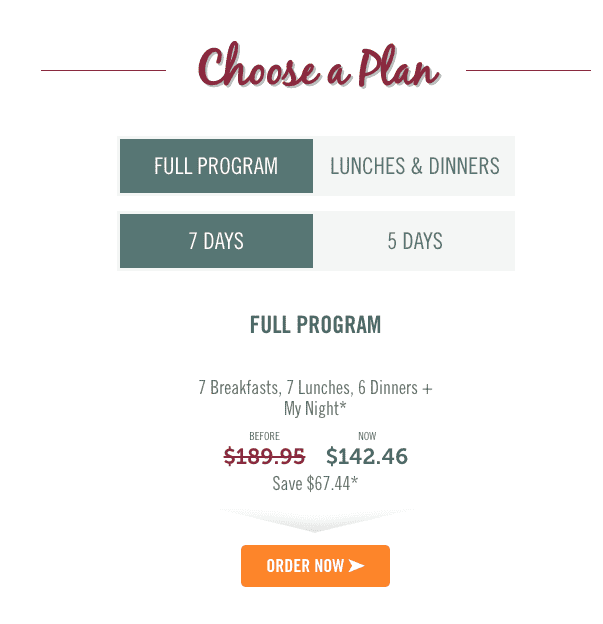Click the ampersand in Lunches & Dinners
This screenshot has height=624, width=603.
[416, 166]
